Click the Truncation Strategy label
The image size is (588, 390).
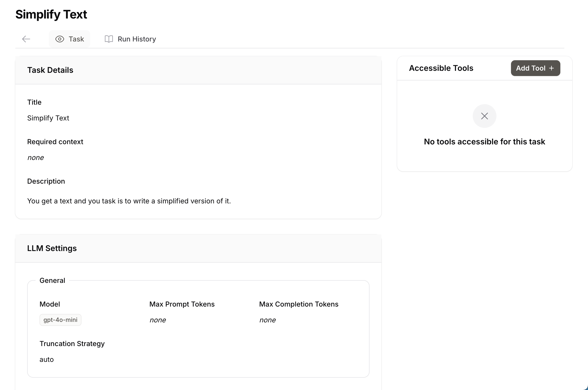(x=72, y=344)
